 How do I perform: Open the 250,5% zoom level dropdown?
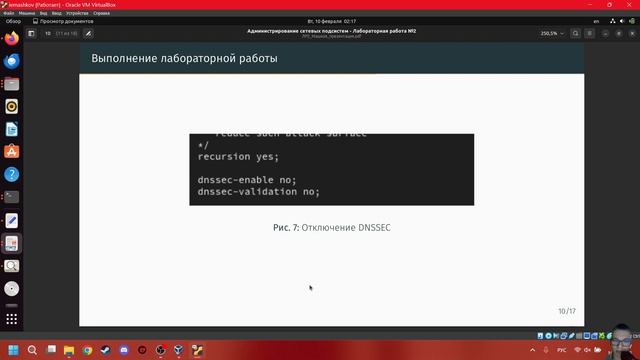[552, 33]
